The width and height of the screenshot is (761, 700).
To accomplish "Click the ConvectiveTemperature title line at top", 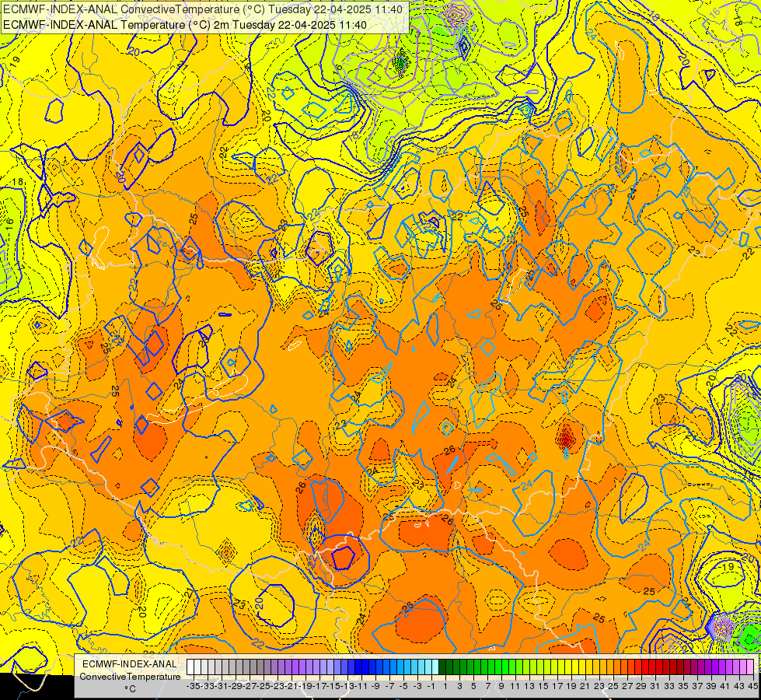I will coord(203,9).
